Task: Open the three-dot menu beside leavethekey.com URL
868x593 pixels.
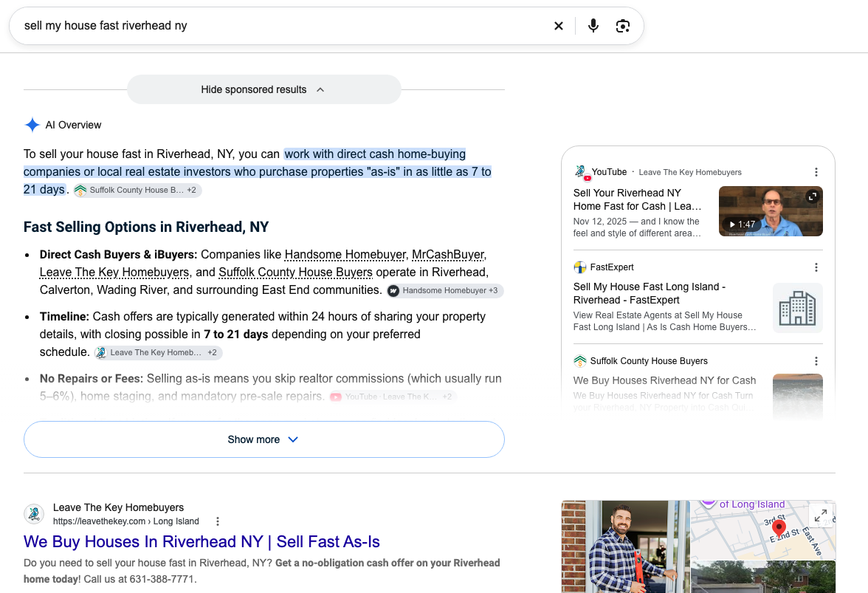Action: click(218, 521)
